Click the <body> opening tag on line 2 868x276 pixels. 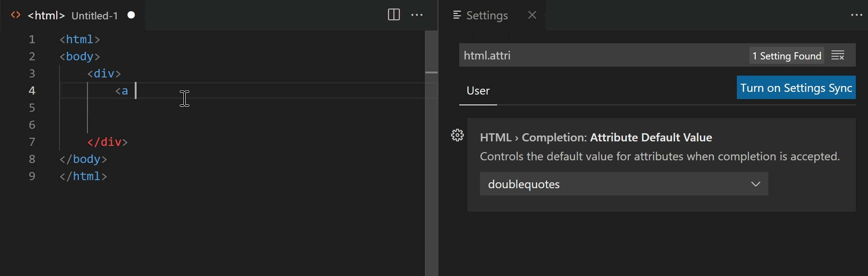[80, 56]
